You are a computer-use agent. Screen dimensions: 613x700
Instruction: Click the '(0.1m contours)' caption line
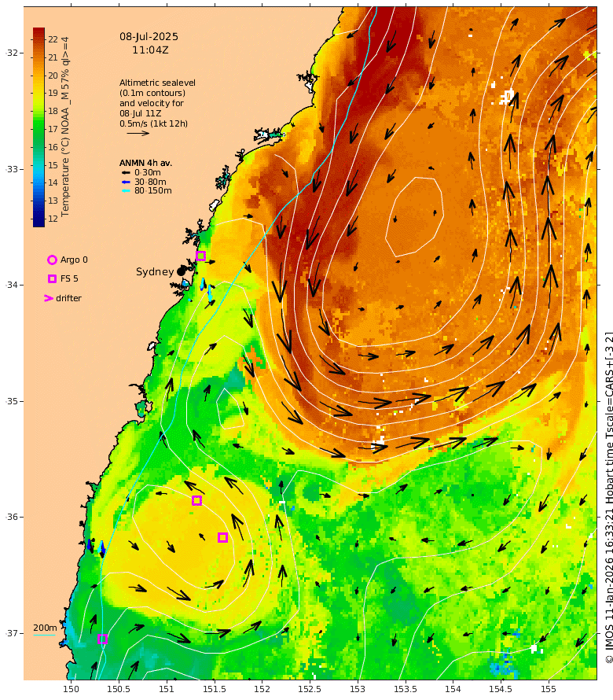[x=152, y=93]
